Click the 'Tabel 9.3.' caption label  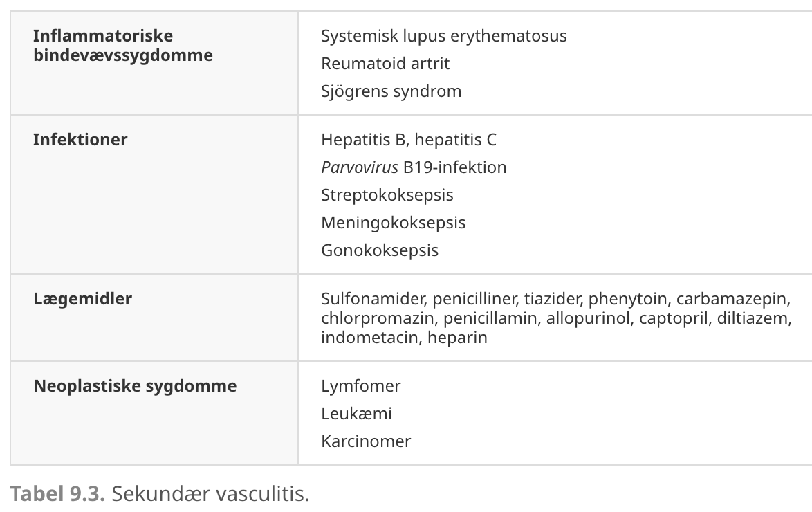(x=57, y=494)
